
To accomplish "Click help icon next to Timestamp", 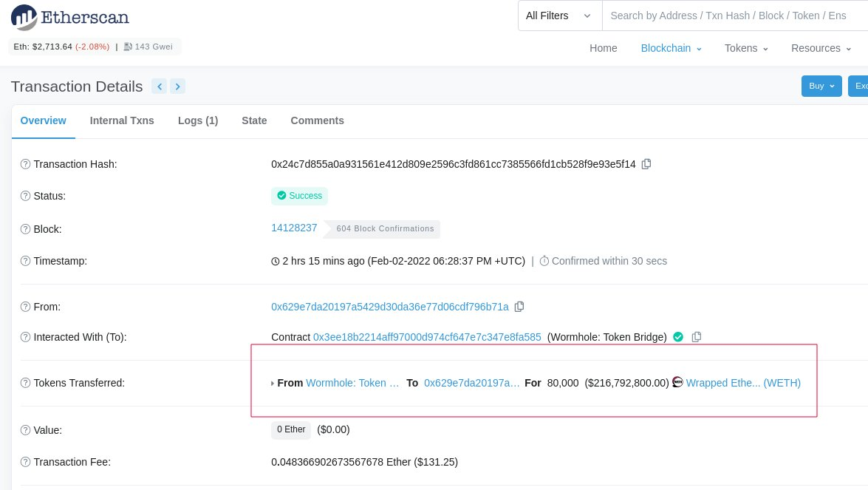I will coord(25,262).
